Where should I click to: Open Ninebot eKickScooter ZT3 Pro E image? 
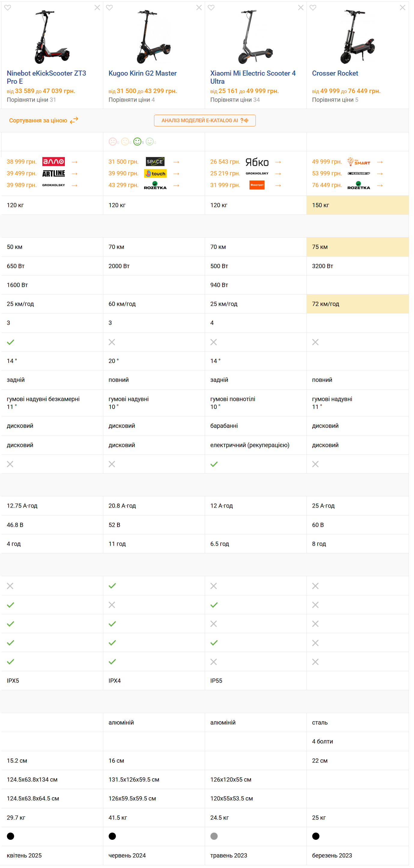coord(52,37)
